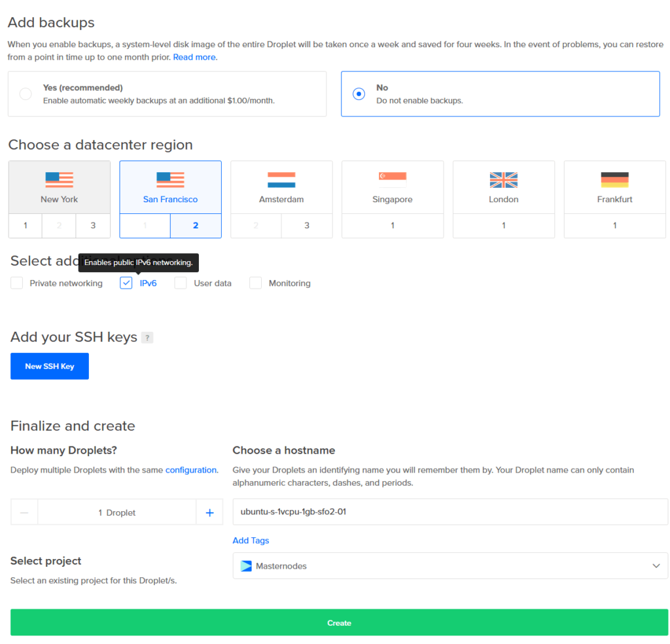Select the New York datacenter flag

pos(59,177)
